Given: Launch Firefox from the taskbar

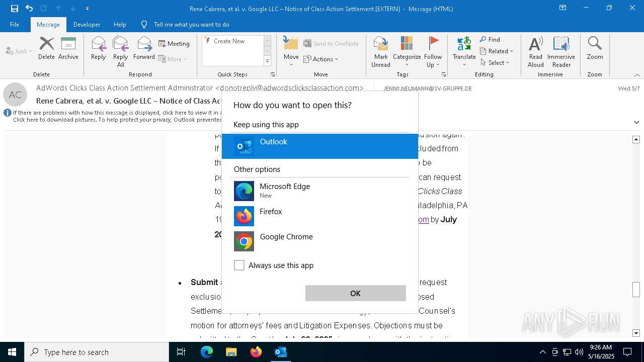Looking at the screenshot, I should click(256, 352).
